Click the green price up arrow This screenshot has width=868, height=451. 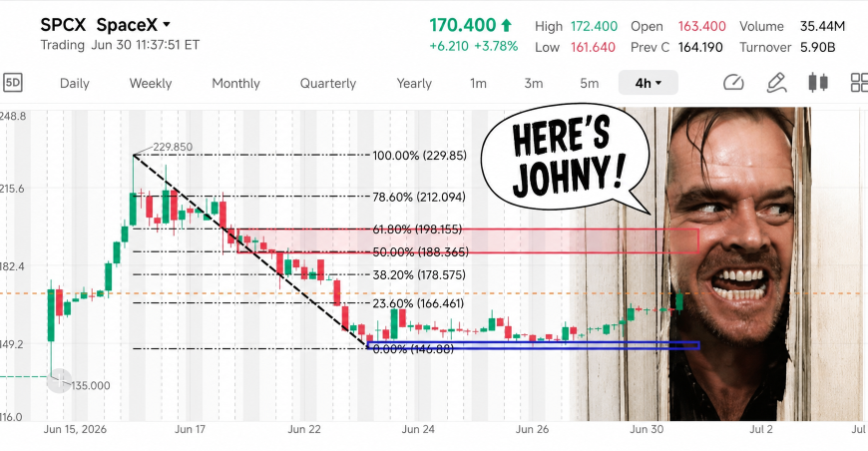pyautogui.click(x=506, y=25)
